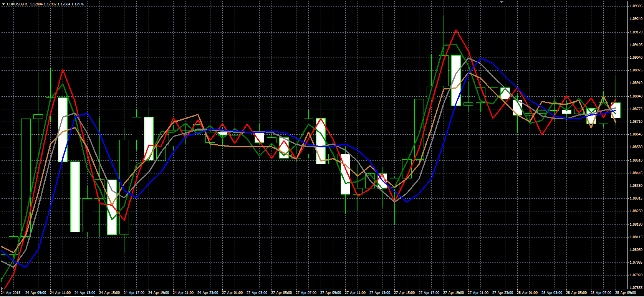Click the 1.08510 price scale label
Viewport: 644px width, 297px height.
(636, 160)
